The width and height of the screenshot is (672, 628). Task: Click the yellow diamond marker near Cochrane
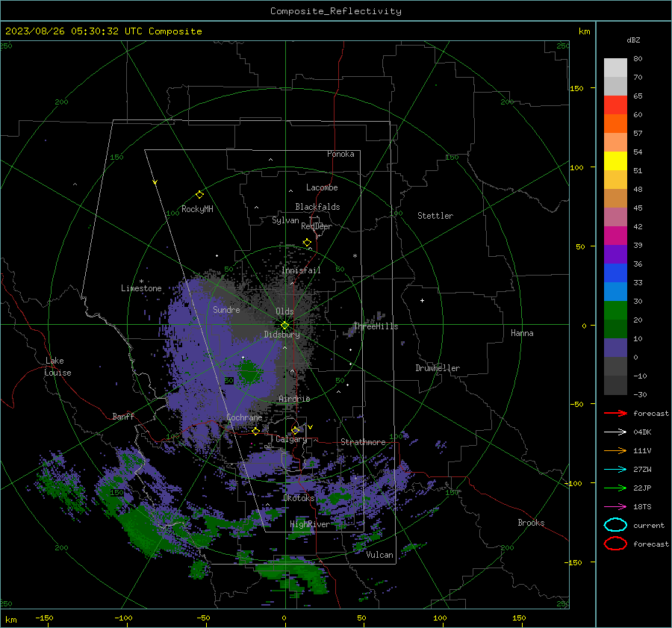pos(256,431)
